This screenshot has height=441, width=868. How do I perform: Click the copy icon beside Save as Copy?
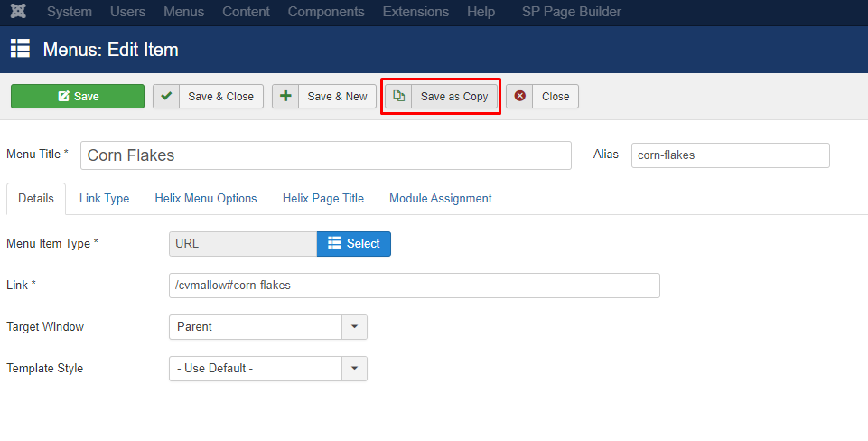click(398, 96)
